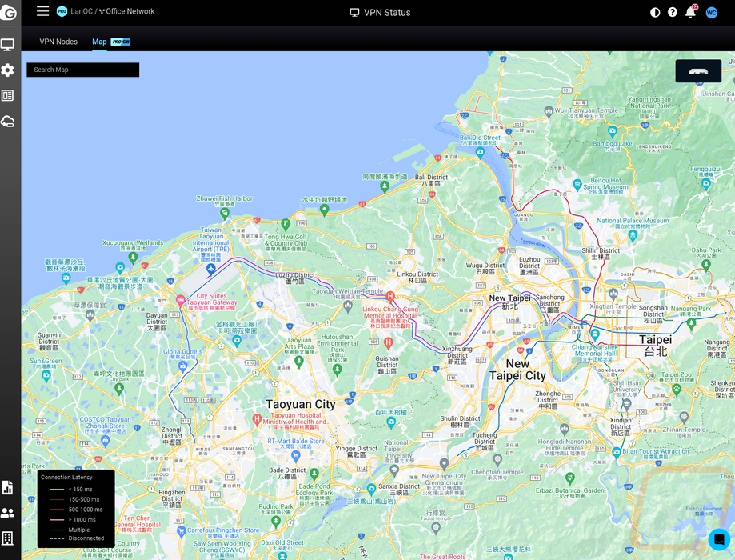Screen dimensions: 735x560
Task: Click the City Suites Taoyuan Gateway marker
Action: pyautogui.click(x=180, y=301)
